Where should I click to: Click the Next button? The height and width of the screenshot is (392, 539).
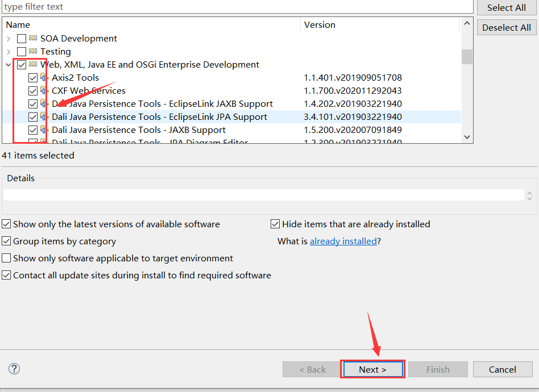click(x=372, y=369)
